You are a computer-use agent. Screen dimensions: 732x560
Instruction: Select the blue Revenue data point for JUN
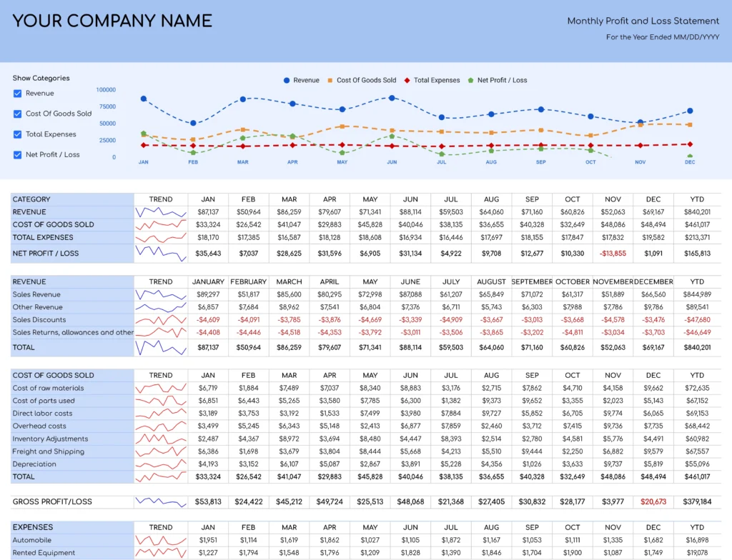[392, 98]
